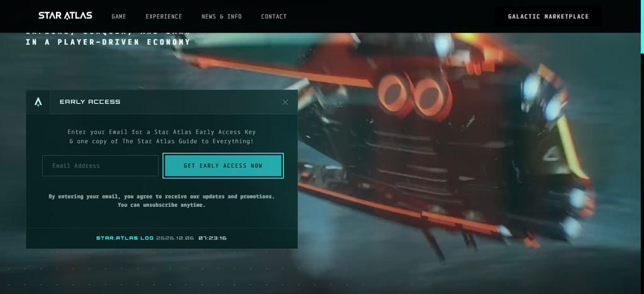The width and height of the screenshot is (644, 294).
Task: Open the Experience menu
Action: [x=164, y=16]
